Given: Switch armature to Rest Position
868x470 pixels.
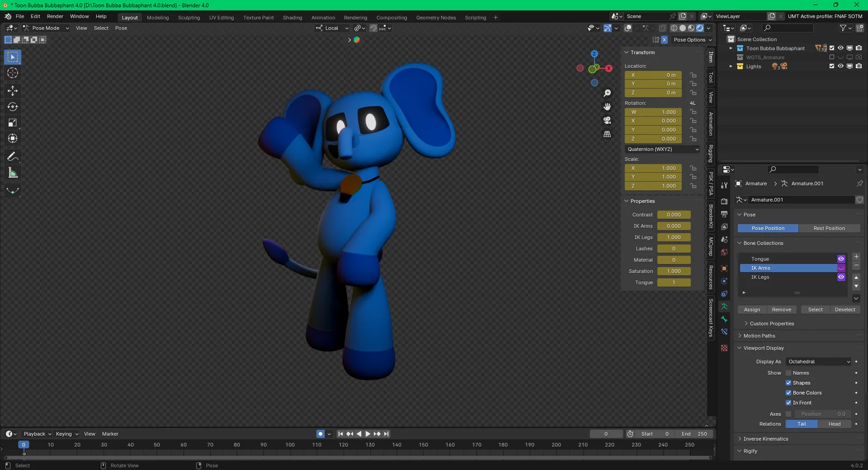Looking at the screenshot, I should [829, 228].
